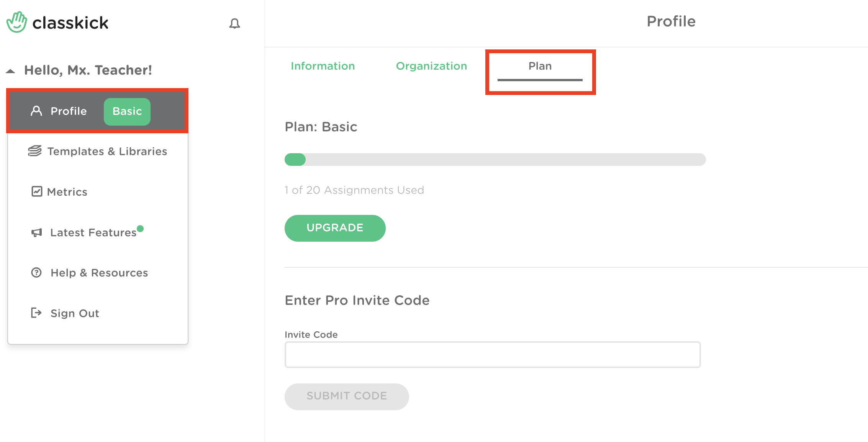Click the Sign Out exit icon

click(x=36, y=313)
